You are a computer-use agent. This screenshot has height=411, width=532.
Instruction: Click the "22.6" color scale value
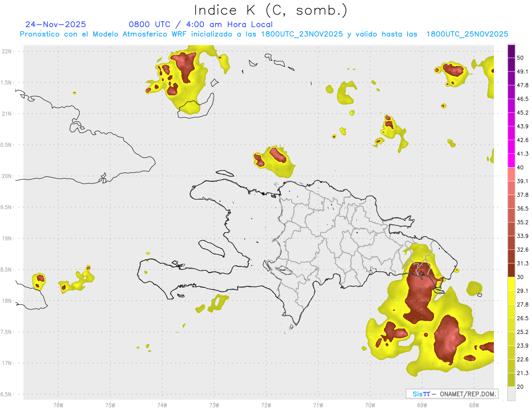pos(523,360)
